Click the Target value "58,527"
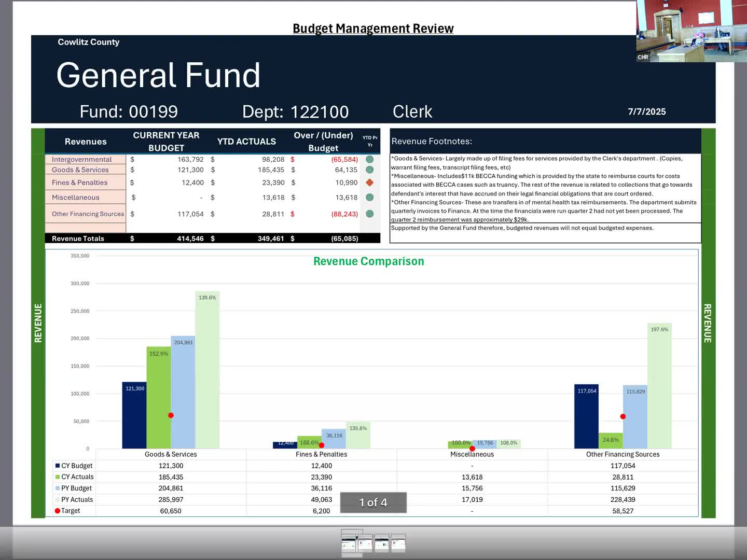This screenshot has height=560, width=747. (x=623, y=511)
